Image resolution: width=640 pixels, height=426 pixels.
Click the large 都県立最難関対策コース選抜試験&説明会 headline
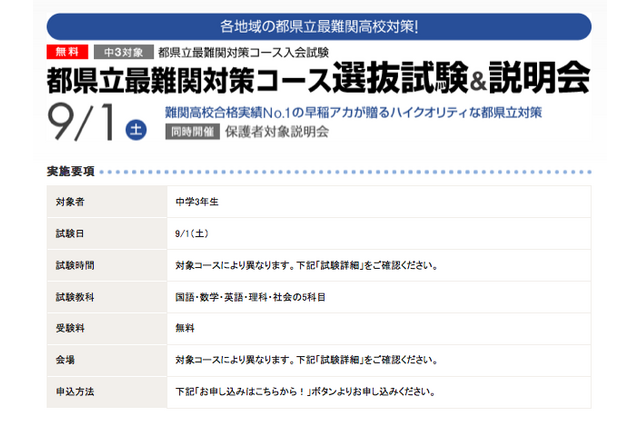click(318, 78)
